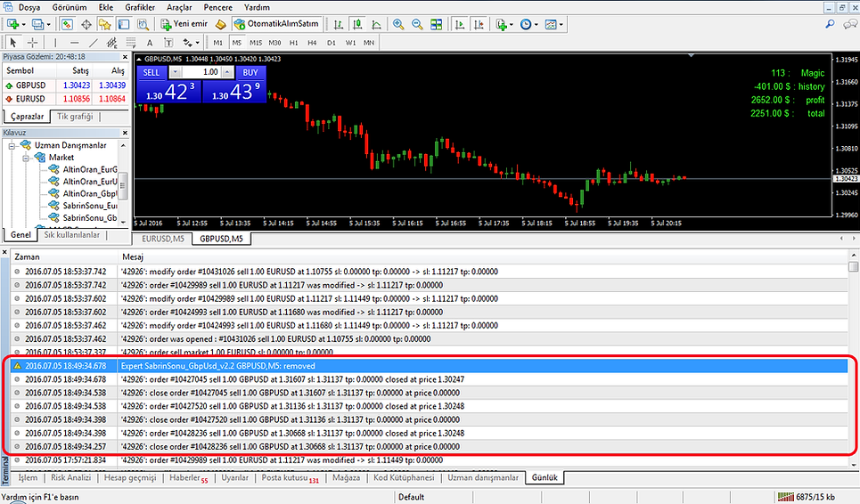Open the Uzman danışmanlar terminal tab

(483, 477)
